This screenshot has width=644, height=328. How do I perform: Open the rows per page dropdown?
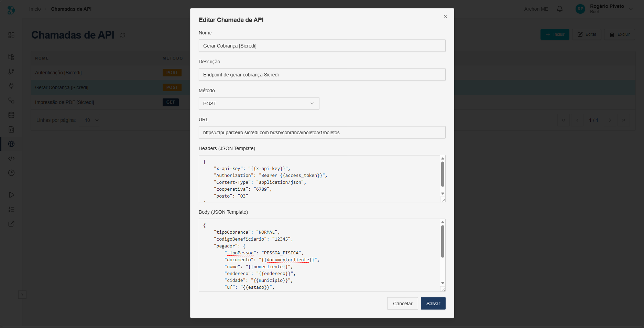(x=89, y=120)
